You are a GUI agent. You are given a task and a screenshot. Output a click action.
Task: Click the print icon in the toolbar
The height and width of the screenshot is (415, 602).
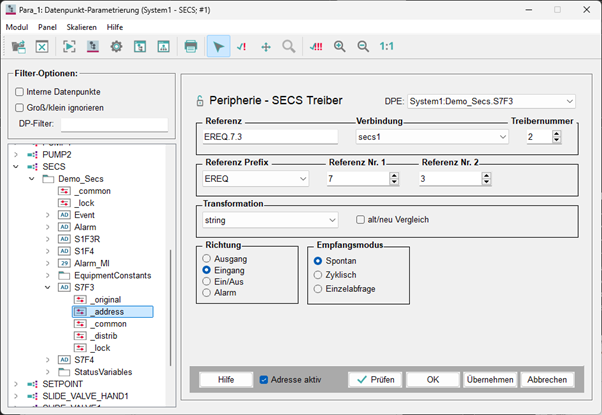click(x=190, y=46)
